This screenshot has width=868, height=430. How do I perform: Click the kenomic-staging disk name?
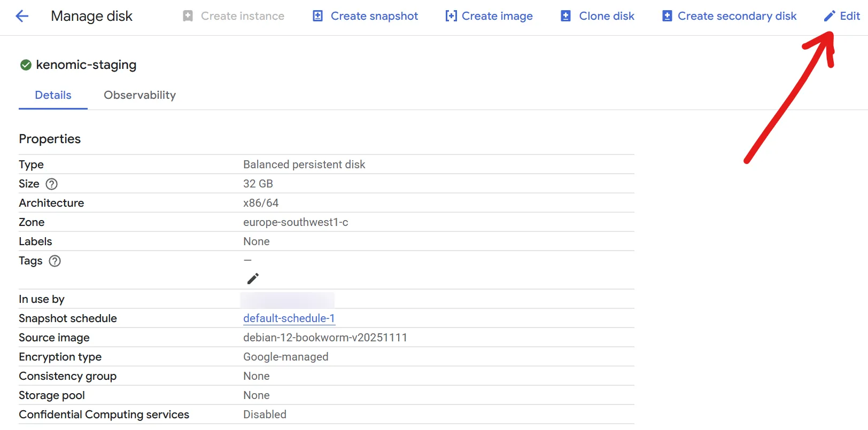[86, 65]
